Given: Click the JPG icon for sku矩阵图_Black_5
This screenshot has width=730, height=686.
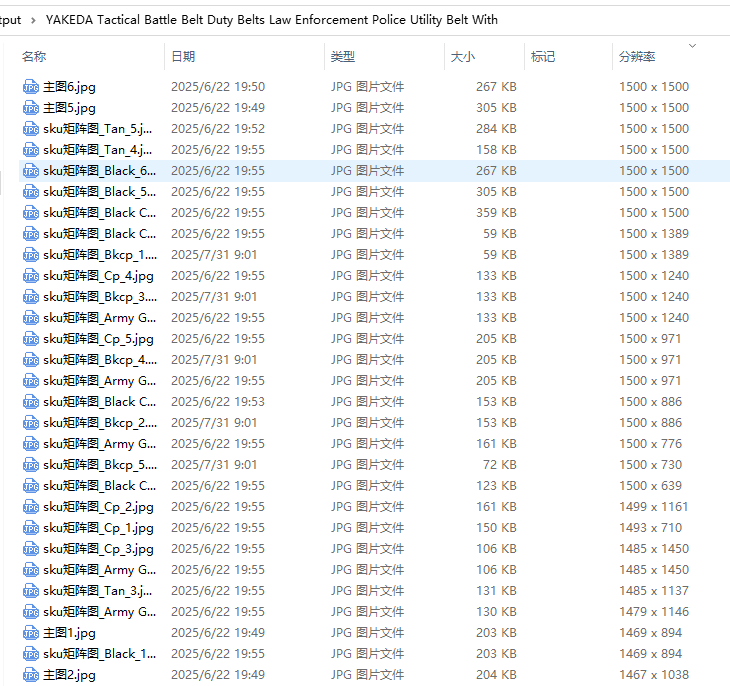Looking at the screenshot, I should (x=31, y=191).
